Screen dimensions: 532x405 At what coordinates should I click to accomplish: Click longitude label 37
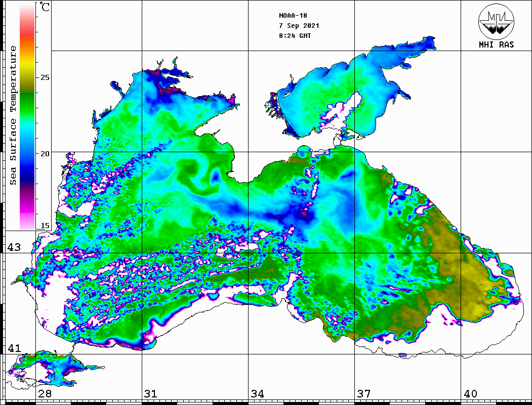point(363,394)
